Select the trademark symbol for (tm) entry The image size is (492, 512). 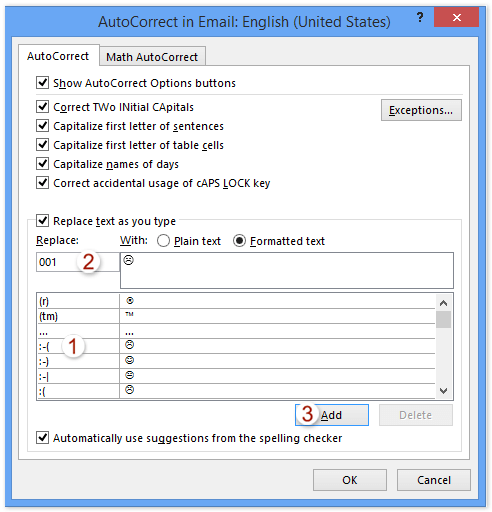click(129, 314)
